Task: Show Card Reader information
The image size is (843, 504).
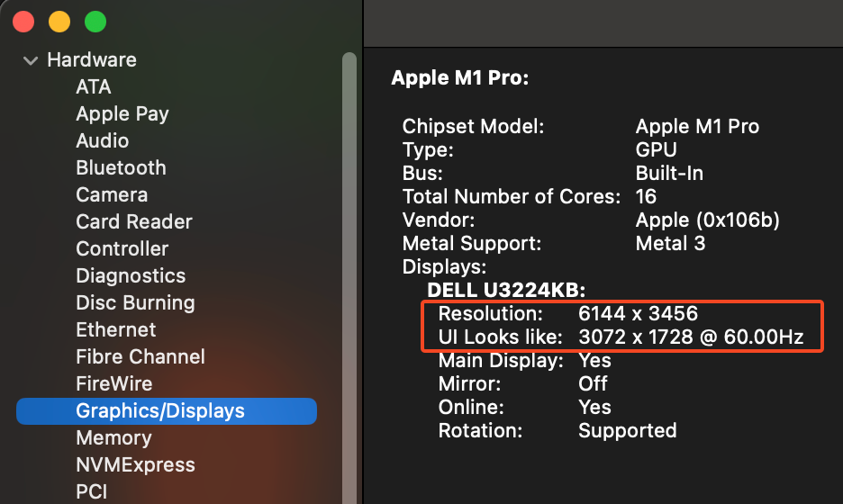Action: point(134,222)
